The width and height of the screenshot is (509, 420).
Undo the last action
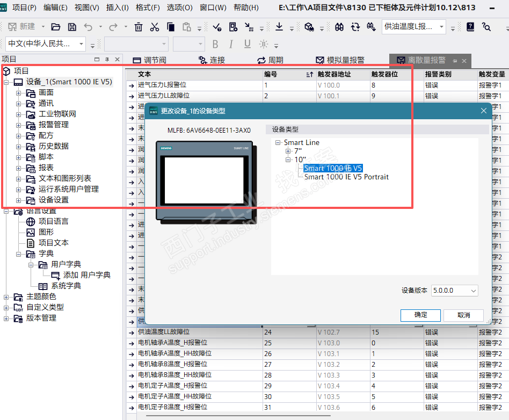point(88,27)
